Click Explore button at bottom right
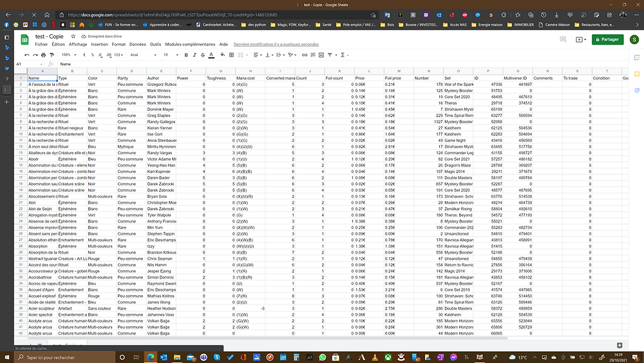Screen dimensions: 644x363 620,346
